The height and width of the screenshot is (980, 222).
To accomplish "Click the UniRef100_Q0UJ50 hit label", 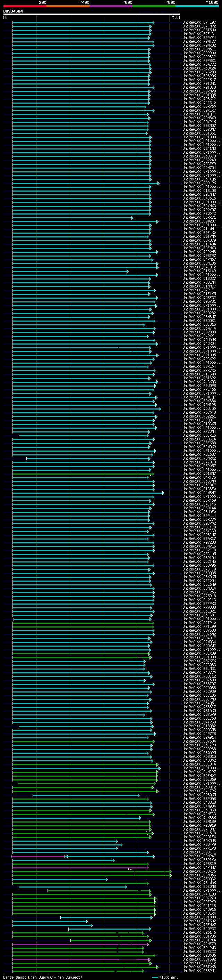I will click(x=199, y=408).
